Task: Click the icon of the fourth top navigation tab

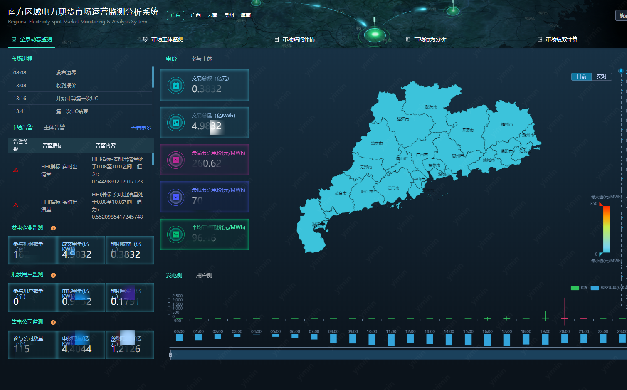Action: pyautogui.click(x=408, y=39)
